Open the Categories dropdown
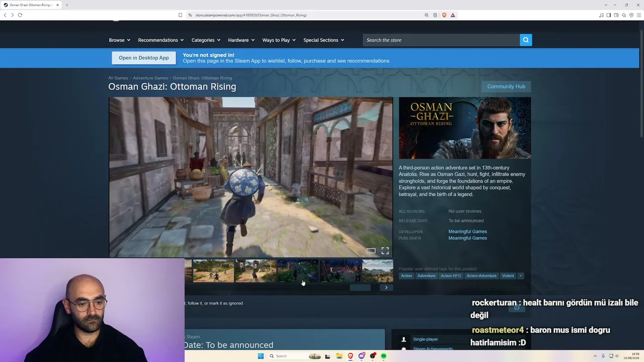The height and width of the screenshot is (362, 644). pos(206,40)
